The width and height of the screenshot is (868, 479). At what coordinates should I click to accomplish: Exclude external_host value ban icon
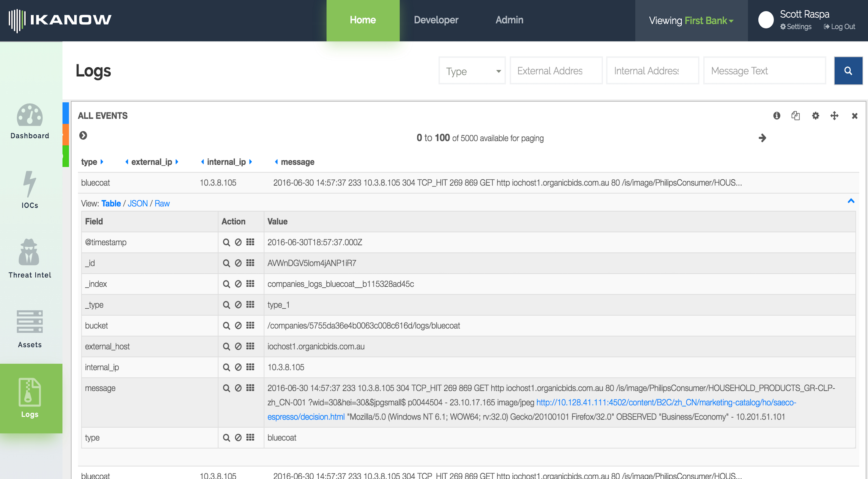point(238,347)
